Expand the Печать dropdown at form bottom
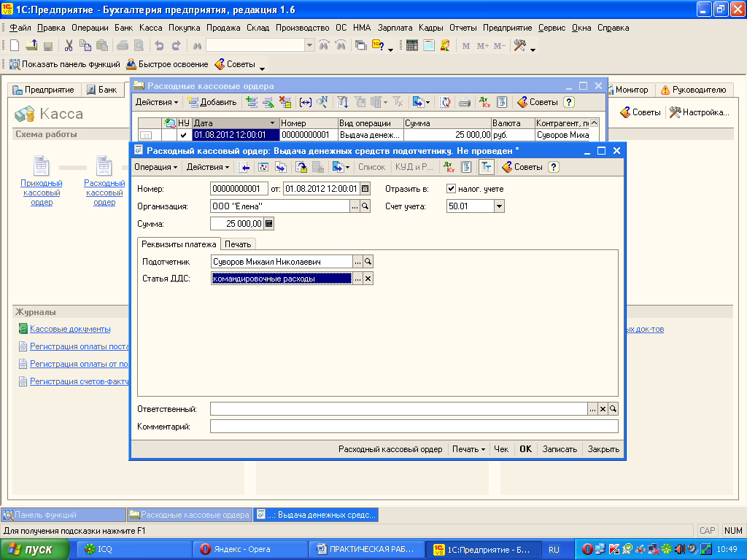Image resolution: width=747 pixels, height=560 pixels. point(468,449)
